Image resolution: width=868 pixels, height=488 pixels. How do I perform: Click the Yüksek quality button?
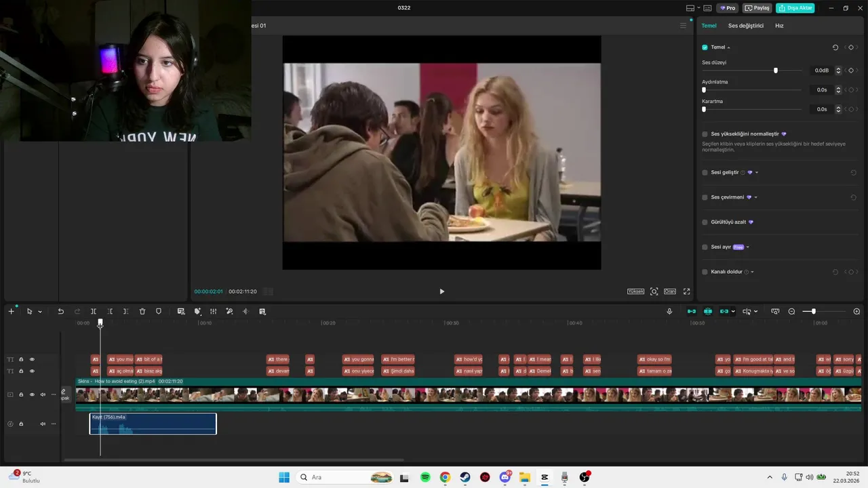(635, 291)
